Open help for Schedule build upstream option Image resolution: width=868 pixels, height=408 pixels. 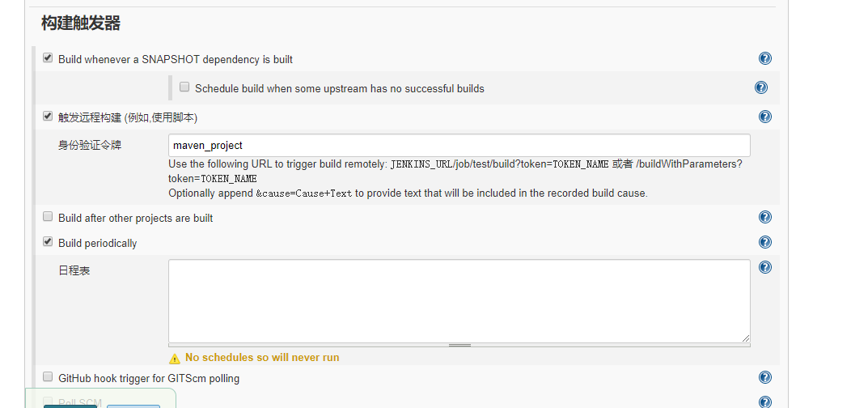pyautogui.click(x=760, y=87)
